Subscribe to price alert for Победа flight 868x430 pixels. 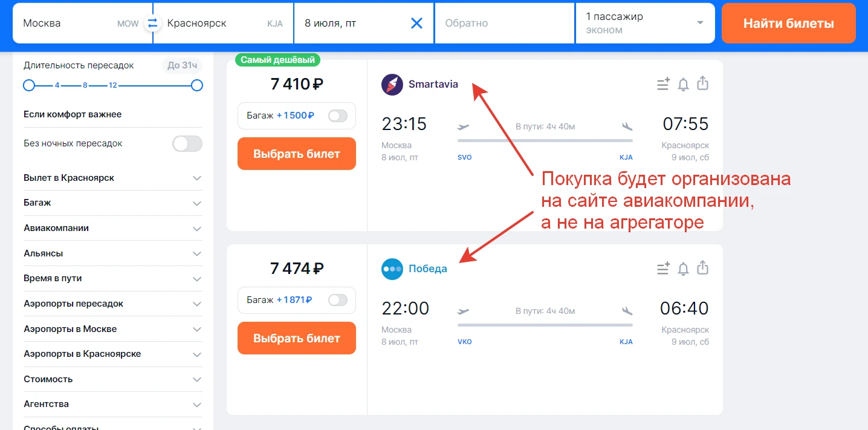[x=683, y=268]
